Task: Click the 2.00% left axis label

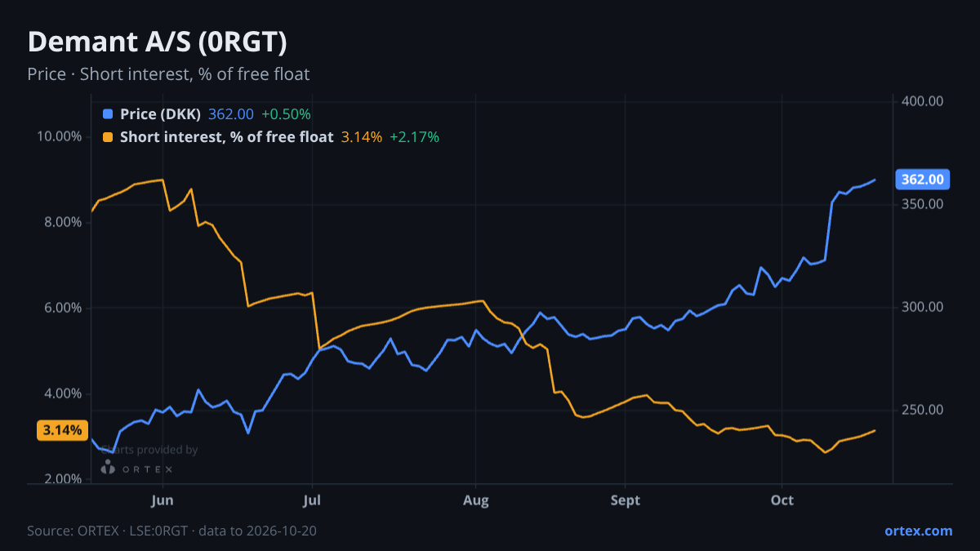Action: [x=63, y=479]
